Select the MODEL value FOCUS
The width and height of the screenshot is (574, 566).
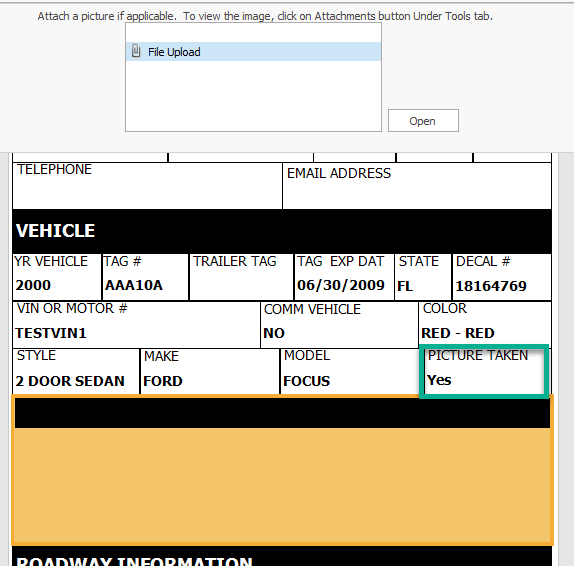pyautogui.click(x=307, y=381)
